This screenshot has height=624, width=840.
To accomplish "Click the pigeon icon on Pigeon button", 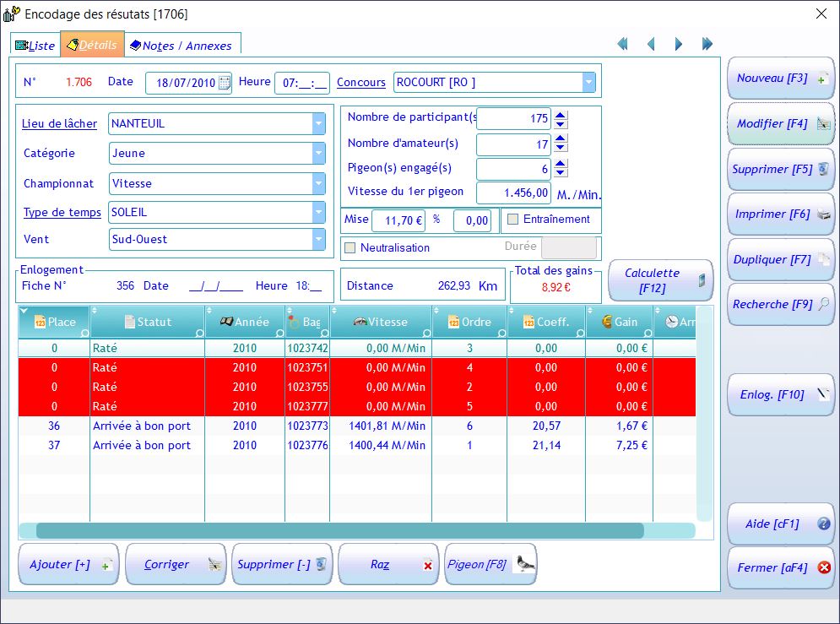I will (524, 564).
